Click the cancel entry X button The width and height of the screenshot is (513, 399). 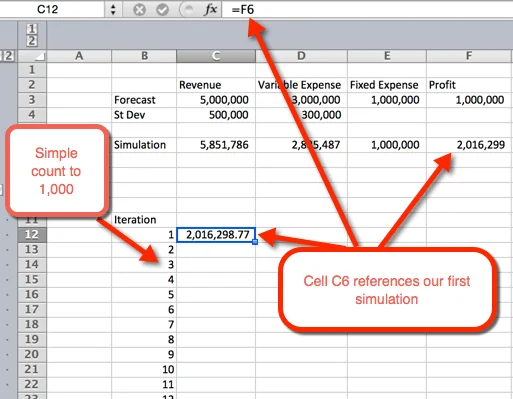[139, 10]
